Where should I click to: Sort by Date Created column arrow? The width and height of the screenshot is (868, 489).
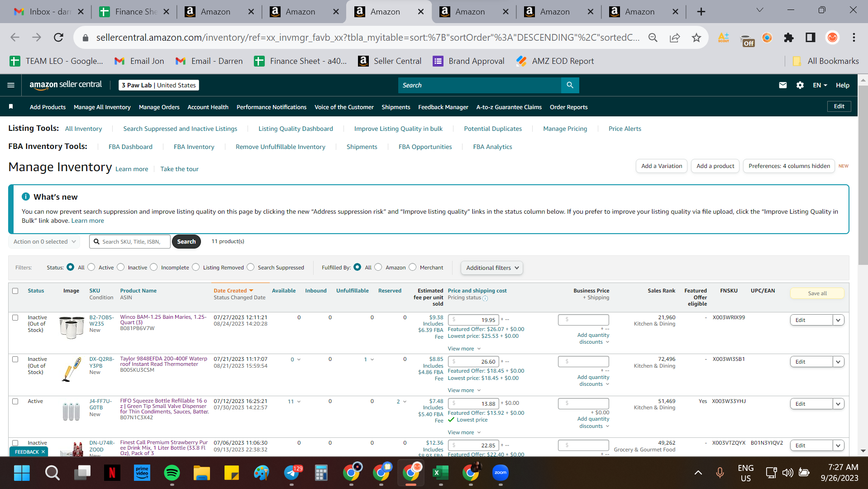point(251,291)
